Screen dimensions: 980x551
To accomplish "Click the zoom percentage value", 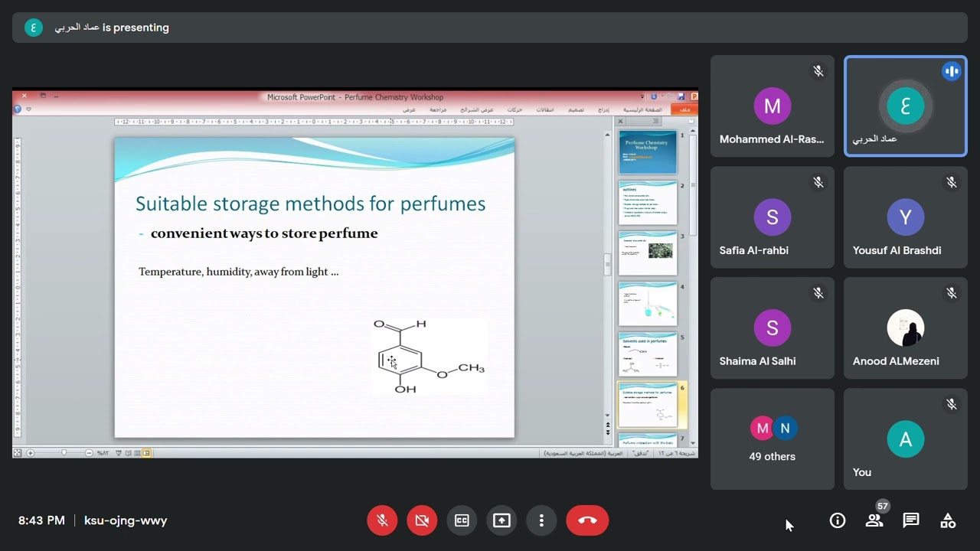I will click(x=103, y=453).
